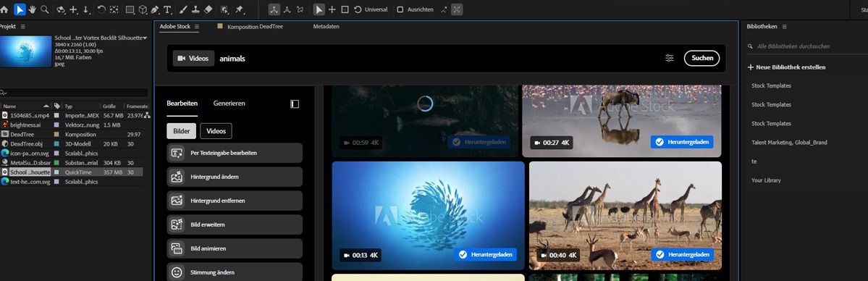Go to the Home screen icon
This screenshot has width=868, height=281.
point(4,9)
